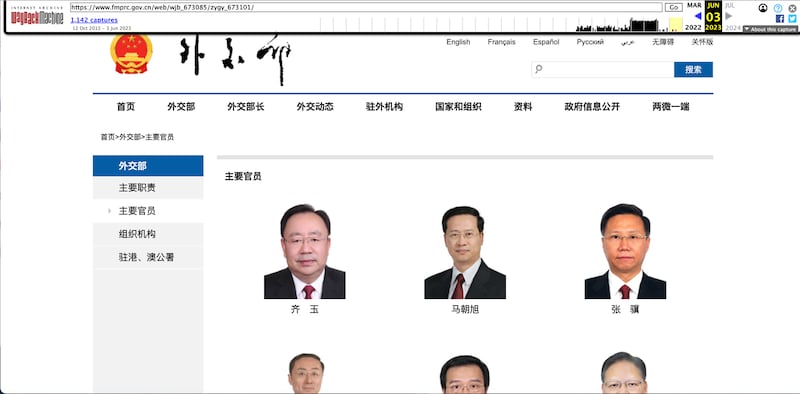This screenshot has height=394, width=800.
Task: Click the Wayback Machine logo
Action: 37,16
